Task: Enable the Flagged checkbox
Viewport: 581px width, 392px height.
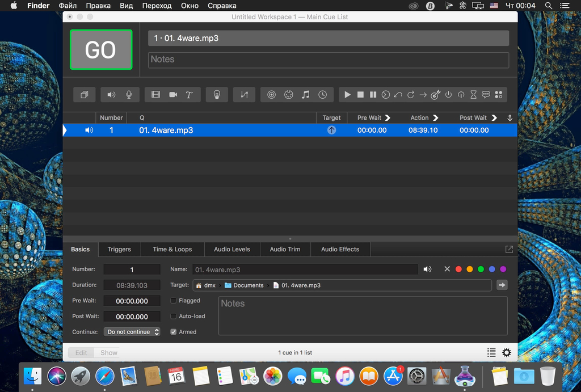Action: click(x=174, y=301)
